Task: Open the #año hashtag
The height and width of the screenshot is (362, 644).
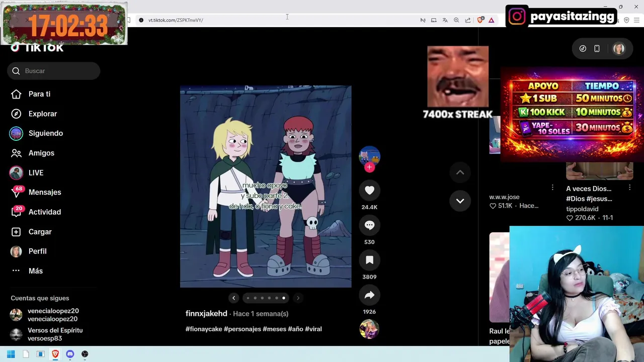Action: tap(295, 329)
